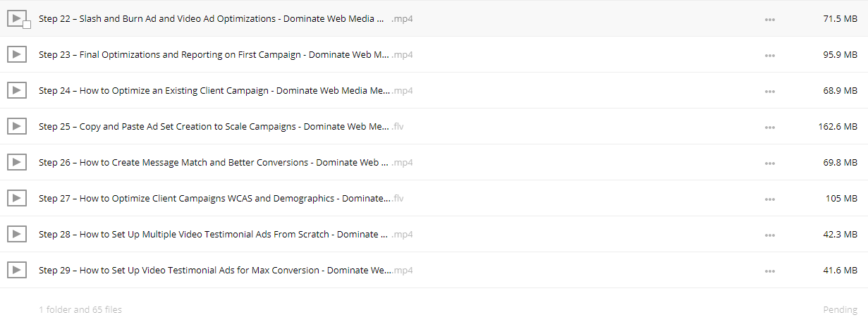Image resolution: width=868 pixels, height=334 pixels.
Task: Open the three-dot menu for the 162.6 MB file
Action: (770, 127)
